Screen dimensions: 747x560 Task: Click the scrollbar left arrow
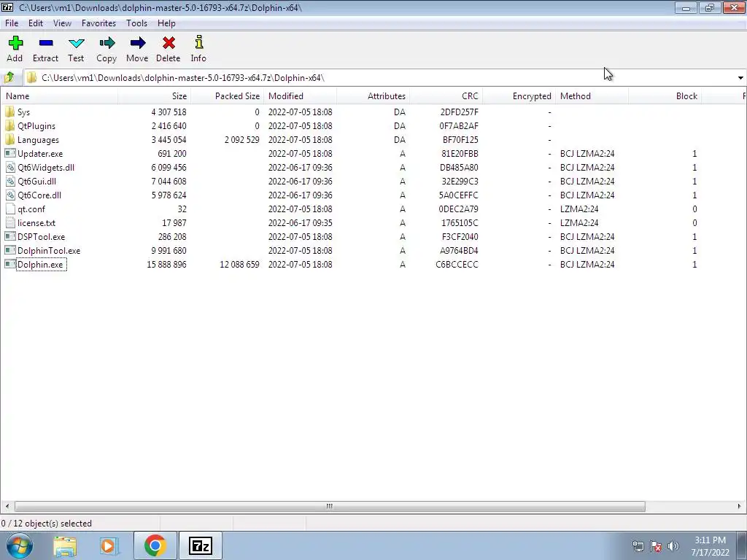[7, 506]
